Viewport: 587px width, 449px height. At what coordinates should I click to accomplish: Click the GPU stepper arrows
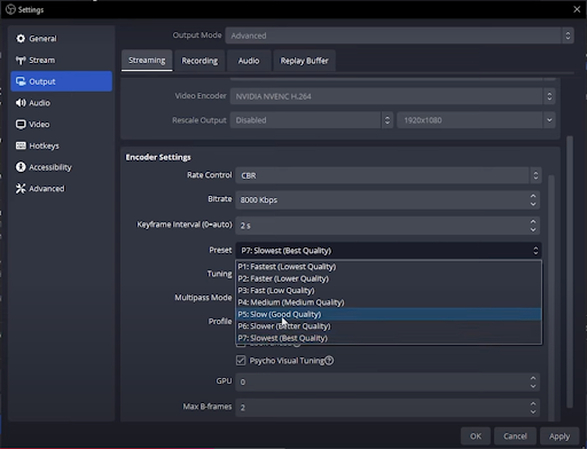point(533,382)
